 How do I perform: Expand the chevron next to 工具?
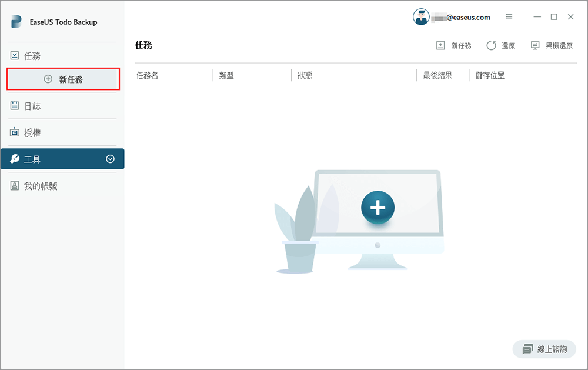click(109, 158)
